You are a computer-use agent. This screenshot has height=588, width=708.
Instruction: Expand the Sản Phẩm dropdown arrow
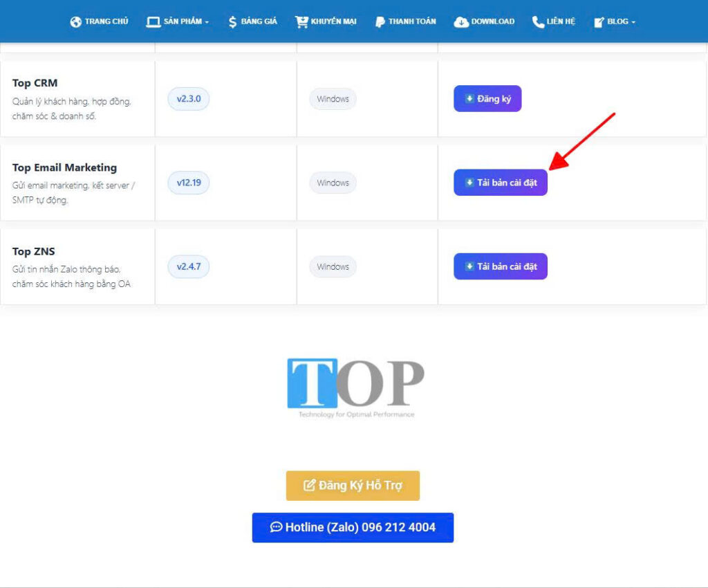(x=207, y=22)
